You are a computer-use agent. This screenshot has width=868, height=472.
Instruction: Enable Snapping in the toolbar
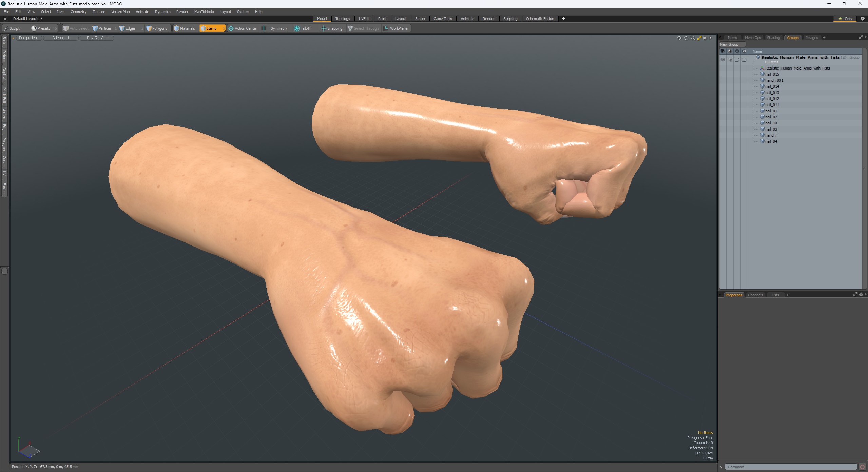(x=332, y=28)
